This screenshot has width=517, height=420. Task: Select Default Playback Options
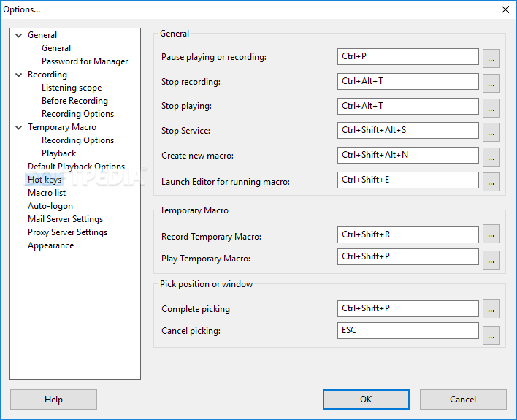point(76,167)
